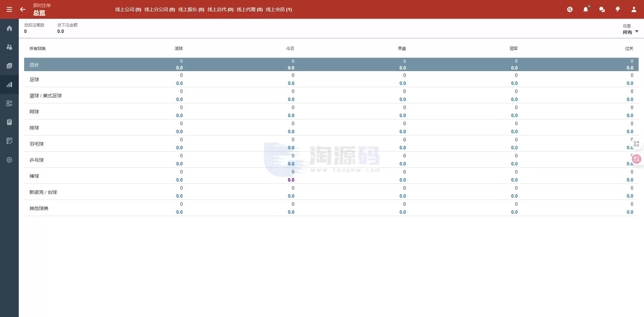Click the 即时注单 breadcrumb text
The image size is (644, 317).
point(42,5)
